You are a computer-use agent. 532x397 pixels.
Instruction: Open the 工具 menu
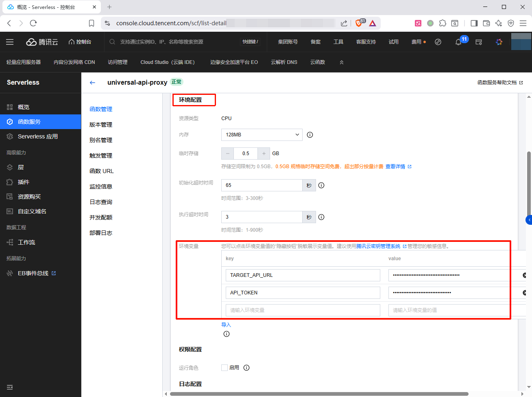(338, 42)
